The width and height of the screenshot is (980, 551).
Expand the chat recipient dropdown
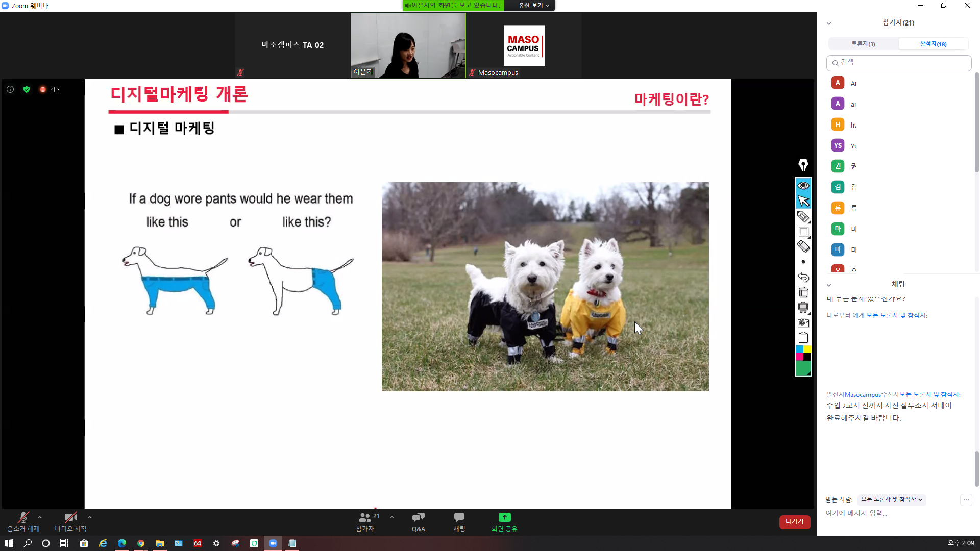point(891,499)
